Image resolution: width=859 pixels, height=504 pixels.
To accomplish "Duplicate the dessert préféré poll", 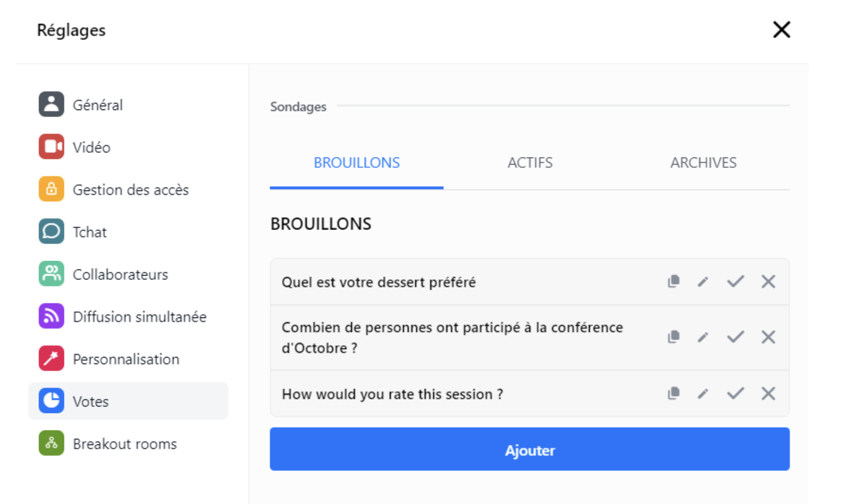I will [673, 281].
